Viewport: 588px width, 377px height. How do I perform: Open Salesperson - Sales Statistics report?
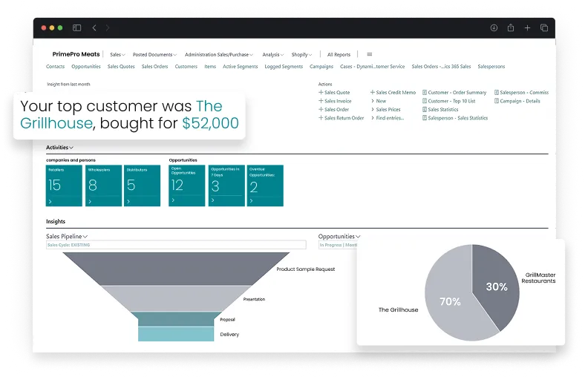(455, 118)
